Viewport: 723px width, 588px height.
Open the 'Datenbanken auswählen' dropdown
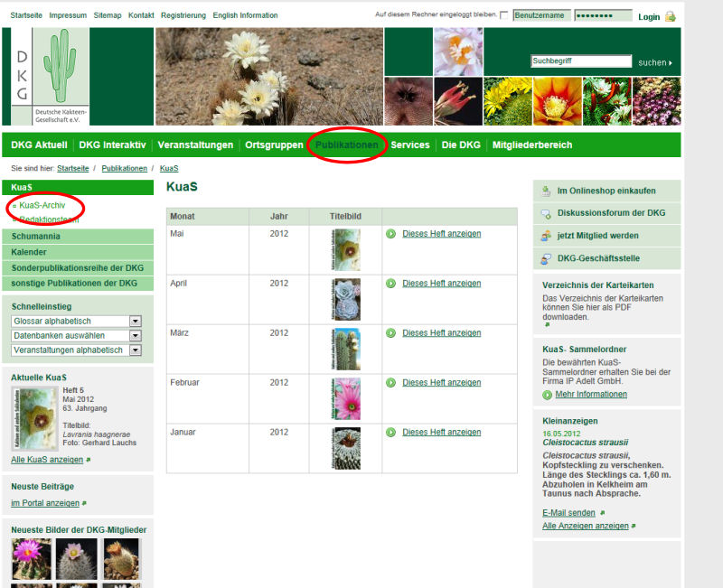tap(136, 335)
